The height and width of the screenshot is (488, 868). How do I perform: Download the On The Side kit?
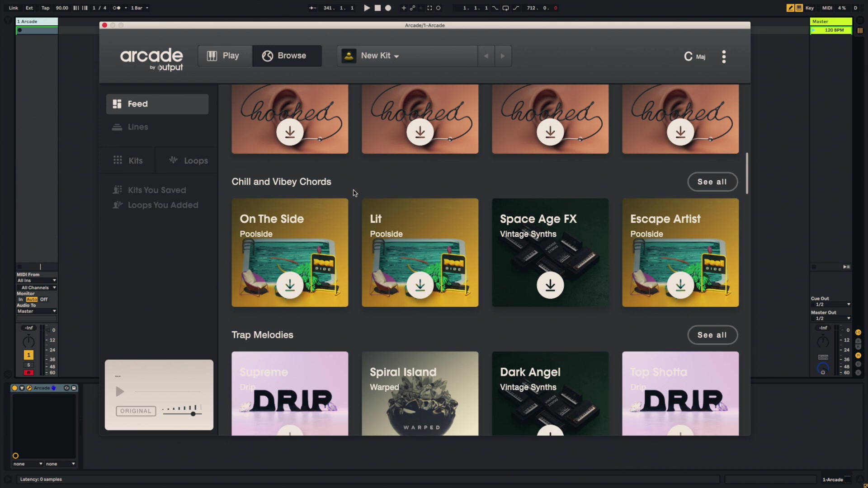(290, 285)
